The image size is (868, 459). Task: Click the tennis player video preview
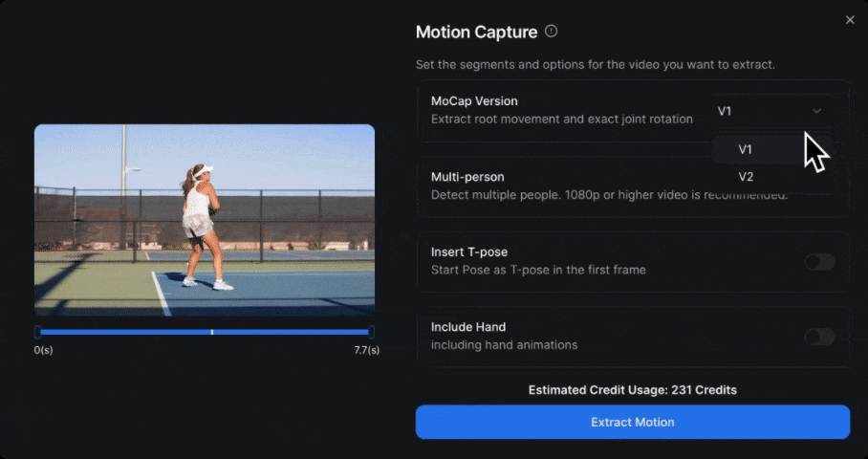[x=205, y=220]
